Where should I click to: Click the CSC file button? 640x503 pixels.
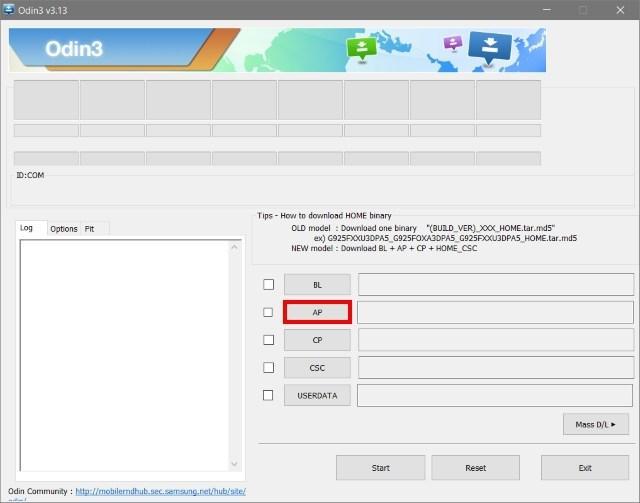pos(317,368)
